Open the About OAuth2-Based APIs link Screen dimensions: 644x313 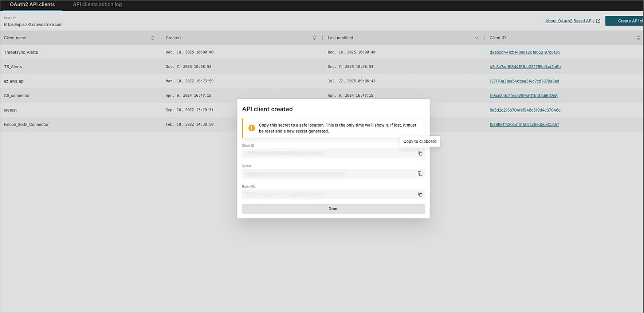[570, 21]
